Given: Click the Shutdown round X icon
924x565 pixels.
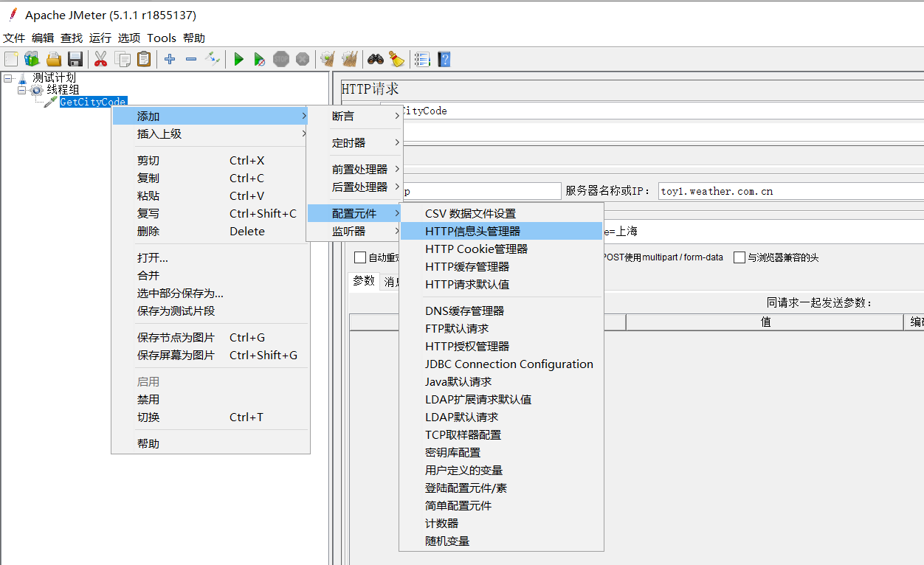Looking at the screenshot, I should pyautogui.click(x=303, y=59).
